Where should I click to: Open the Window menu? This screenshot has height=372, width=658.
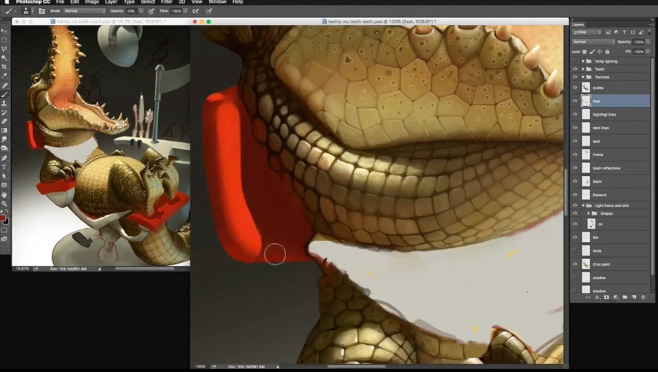pos(217,2)
